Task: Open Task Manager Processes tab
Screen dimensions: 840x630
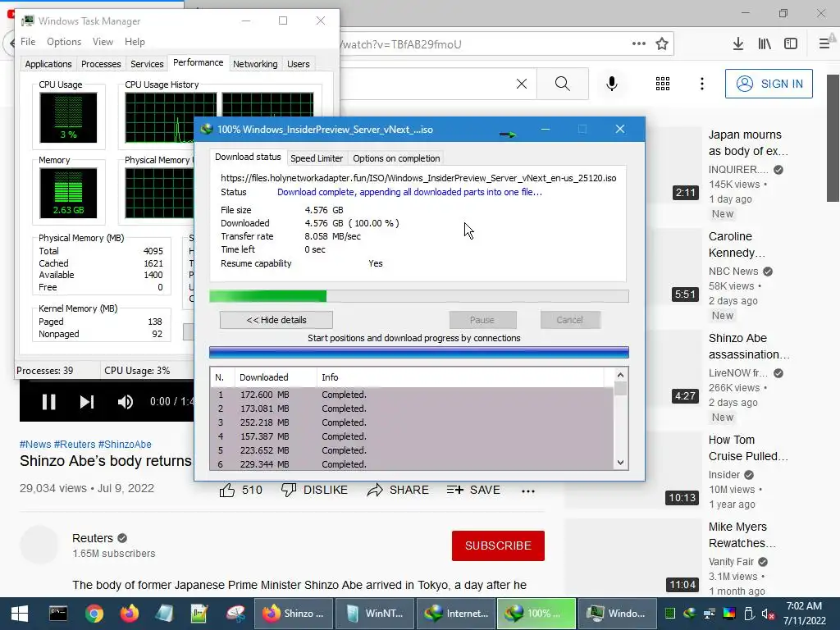Action: (101, 64)
